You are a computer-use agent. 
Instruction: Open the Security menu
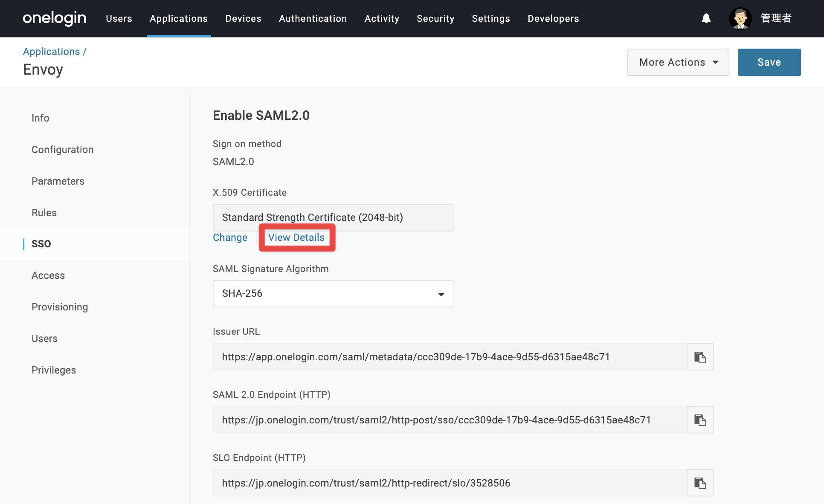[x=435, y=19]
